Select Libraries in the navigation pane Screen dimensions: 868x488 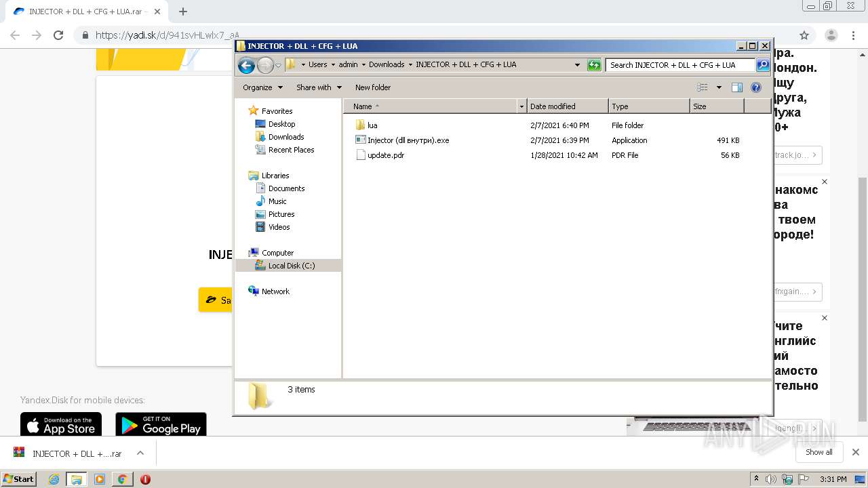pyautogui.click(x=269, y=176)
